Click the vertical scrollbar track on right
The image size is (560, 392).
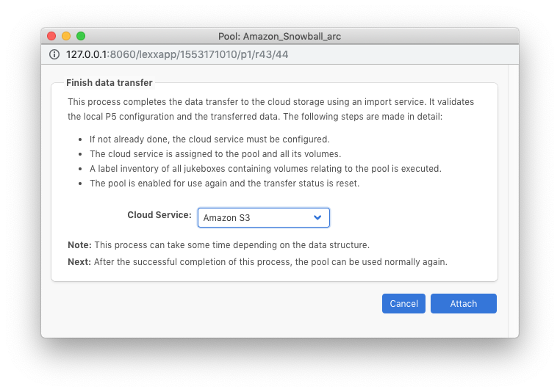pos(514,201)
